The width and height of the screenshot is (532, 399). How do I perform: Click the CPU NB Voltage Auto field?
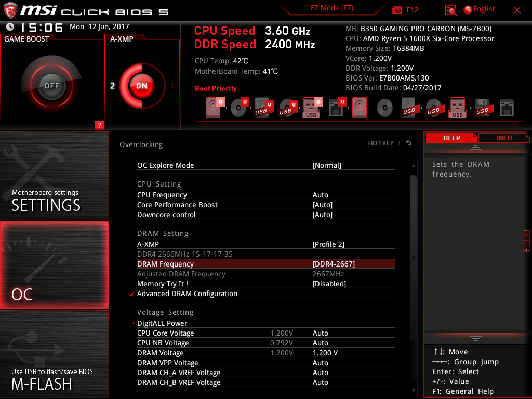point(320,343)
